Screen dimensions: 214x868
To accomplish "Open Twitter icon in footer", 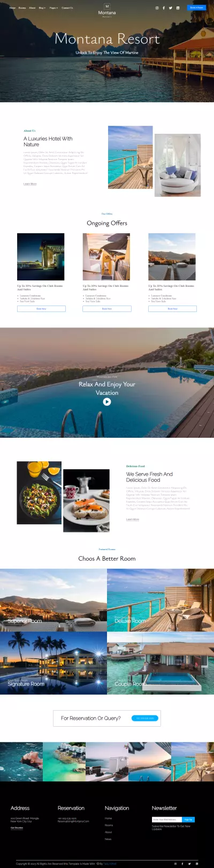I will [189, 863].
